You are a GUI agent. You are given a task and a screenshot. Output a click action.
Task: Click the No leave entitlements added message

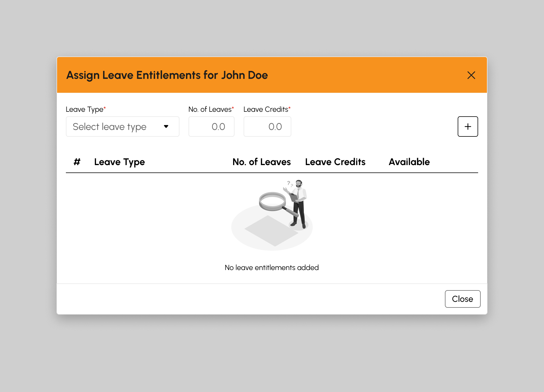pos(272,267)
